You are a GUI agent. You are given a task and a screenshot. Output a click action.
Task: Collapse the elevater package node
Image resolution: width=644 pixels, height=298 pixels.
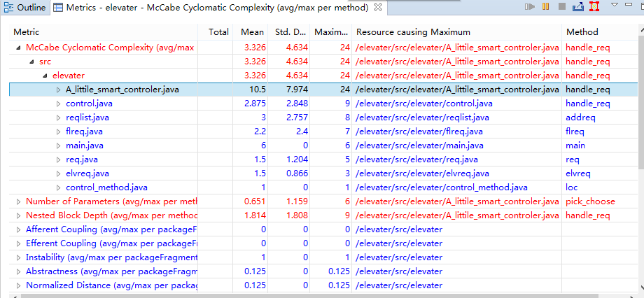click(44, 76)
